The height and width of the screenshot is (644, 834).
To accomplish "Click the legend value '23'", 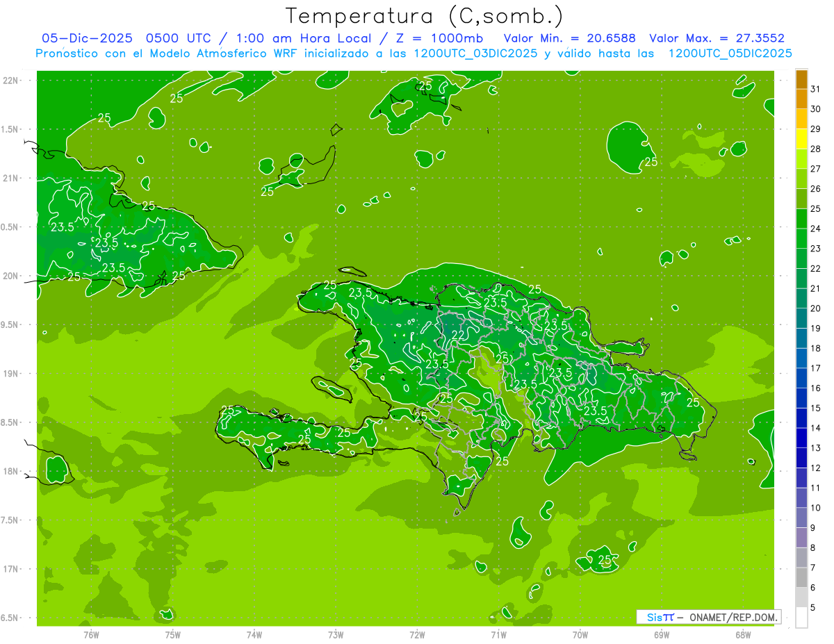I will tap(815, 248).
